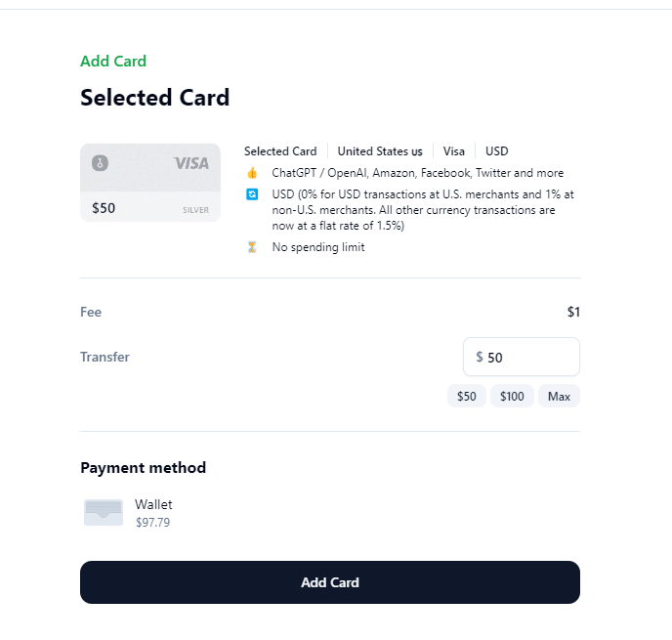Click the green Add Card link
672x640 pixels.
point(113,62)
